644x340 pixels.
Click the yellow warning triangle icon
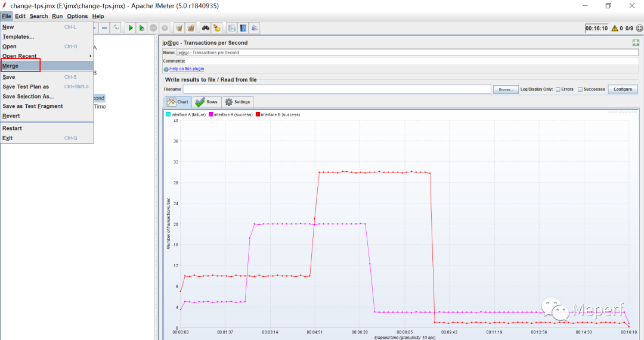pos(614,29)
